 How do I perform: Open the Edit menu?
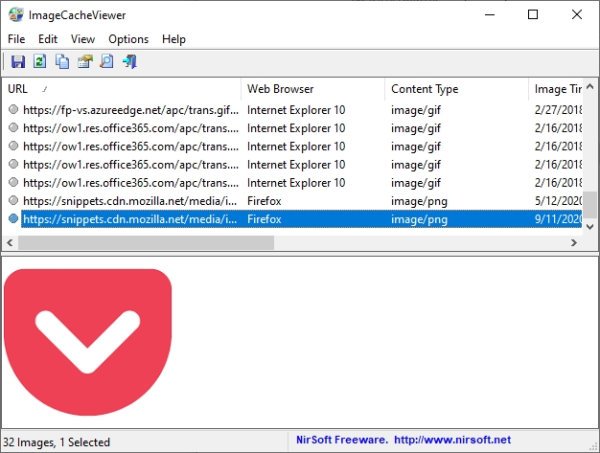click(48, 39)
